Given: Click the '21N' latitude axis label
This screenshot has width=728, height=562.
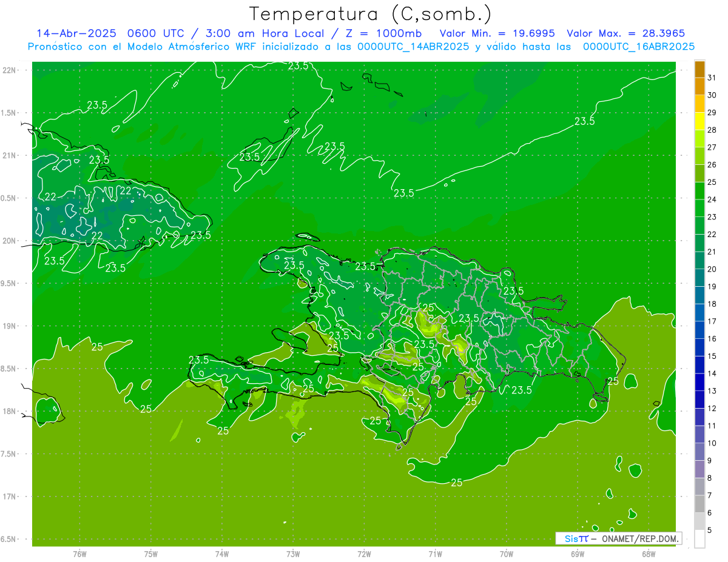Looking at the screenshot, I should click(x=8, y=155).
